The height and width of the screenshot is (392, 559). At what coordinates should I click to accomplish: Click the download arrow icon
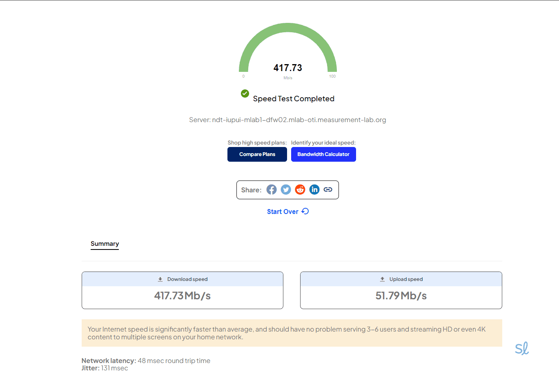(160, 279)
